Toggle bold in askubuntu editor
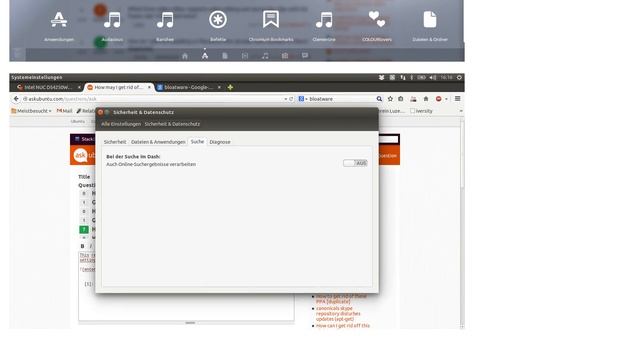640x360 pixels. coord(82,246)
